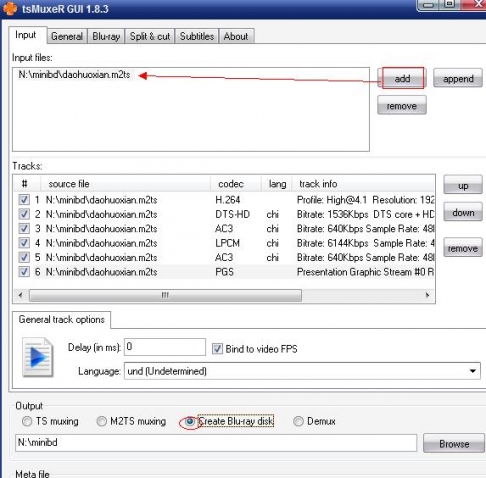486x478 pixels.
Task: Click remove button next to input files
Action: [x=402, y=106]
